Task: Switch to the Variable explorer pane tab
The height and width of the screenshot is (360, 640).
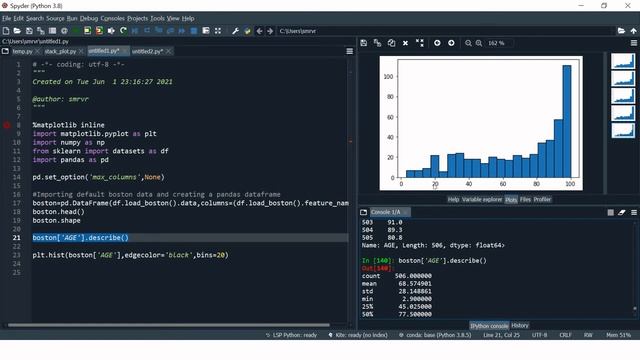Action: pyautogui.click(x=482, y=200)
